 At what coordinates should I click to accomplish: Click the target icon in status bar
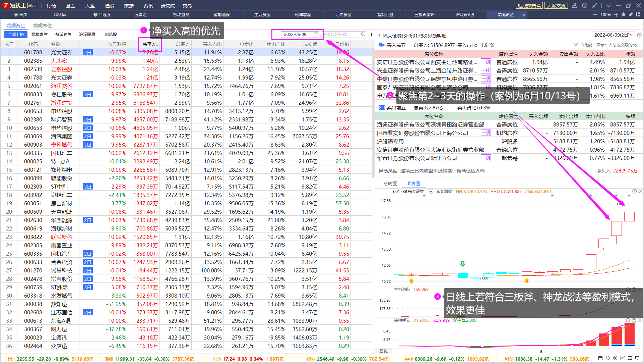pos(615,358)
